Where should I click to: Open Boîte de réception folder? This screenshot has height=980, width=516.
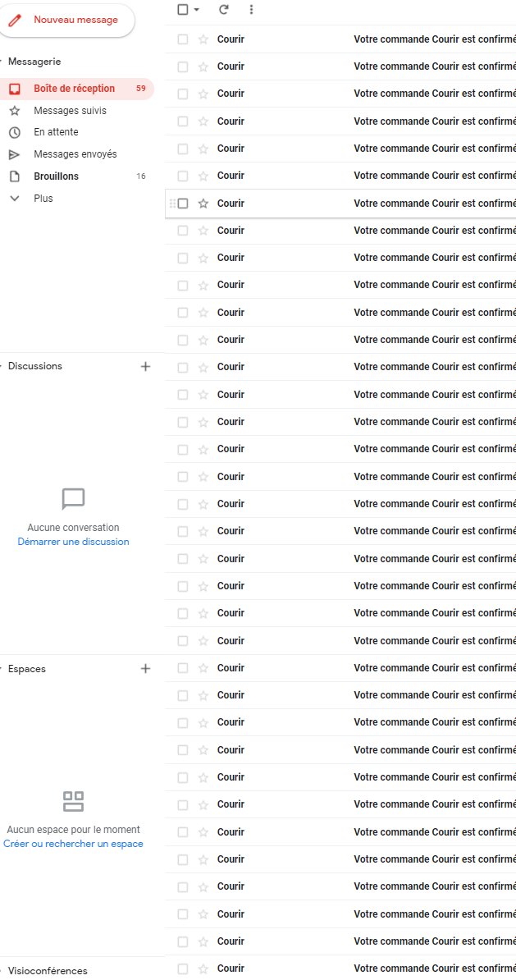[x=76, y=89]
